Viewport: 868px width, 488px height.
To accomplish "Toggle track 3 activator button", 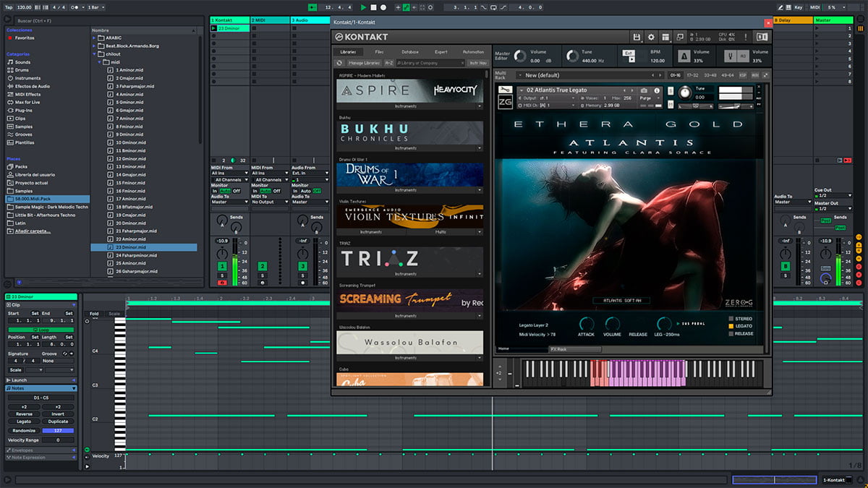I will coord(302,266).
